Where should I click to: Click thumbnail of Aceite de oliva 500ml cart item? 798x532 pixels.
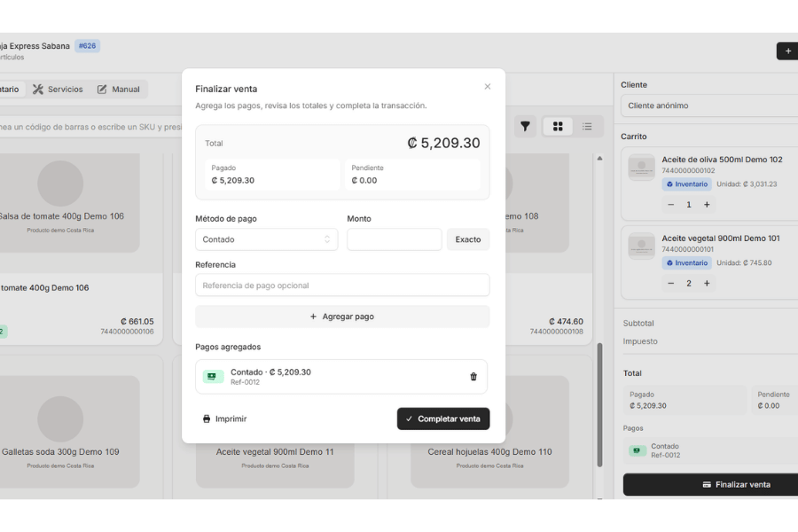(x=641, y=168)
